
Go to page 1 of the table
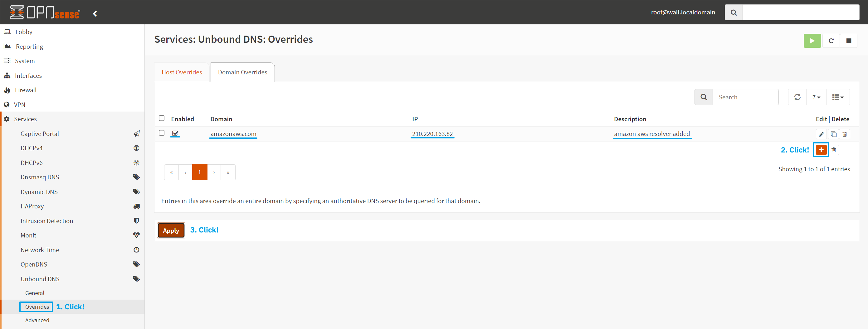pos(199,172)
